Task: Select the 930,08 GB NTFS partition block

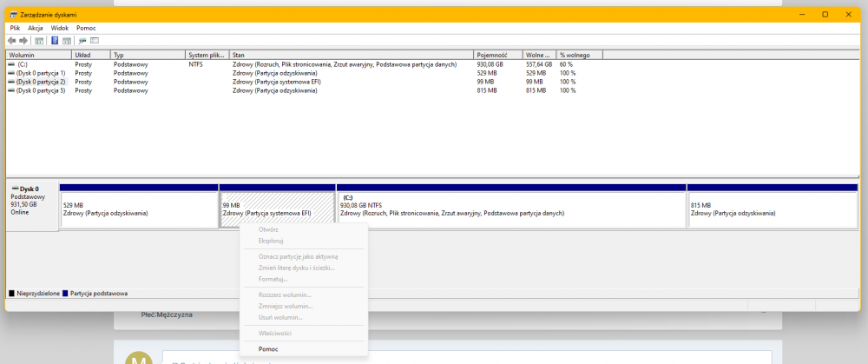Action: click(511, 208)
